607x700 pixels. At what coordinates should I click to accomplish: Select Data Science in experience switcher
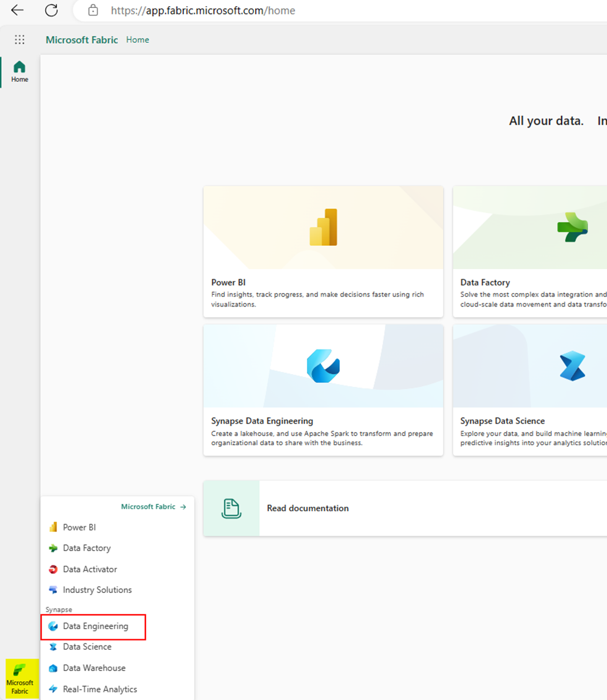(x=117, y=646)
